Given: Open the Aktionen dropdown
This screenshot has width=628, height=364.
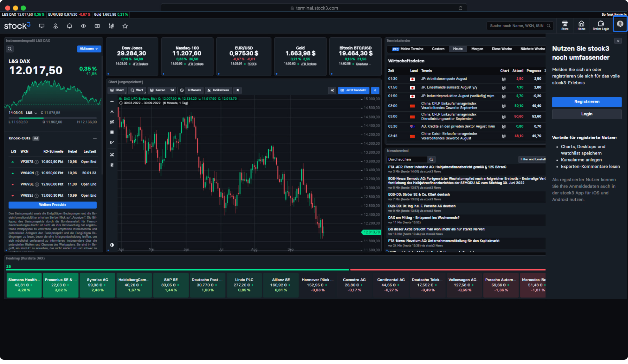Looking at the screenshot, I should [x=89, y=49].
